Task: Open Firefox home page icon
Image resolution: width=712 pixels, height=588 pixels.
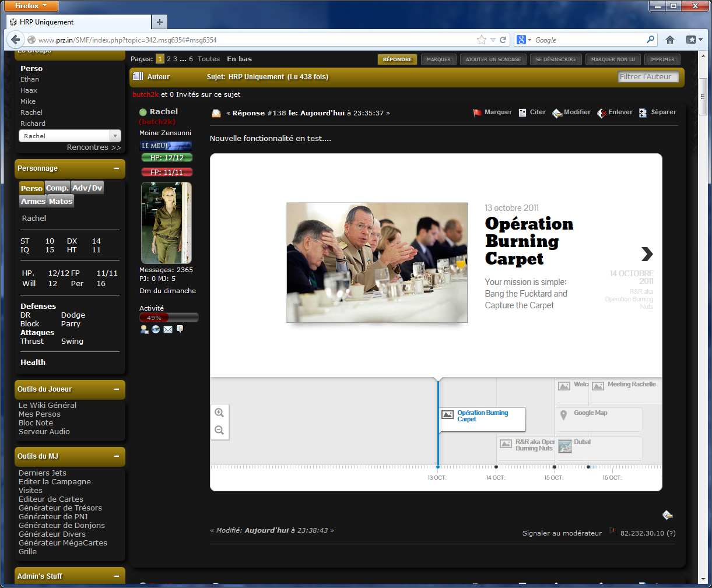Action: (670, 40)
